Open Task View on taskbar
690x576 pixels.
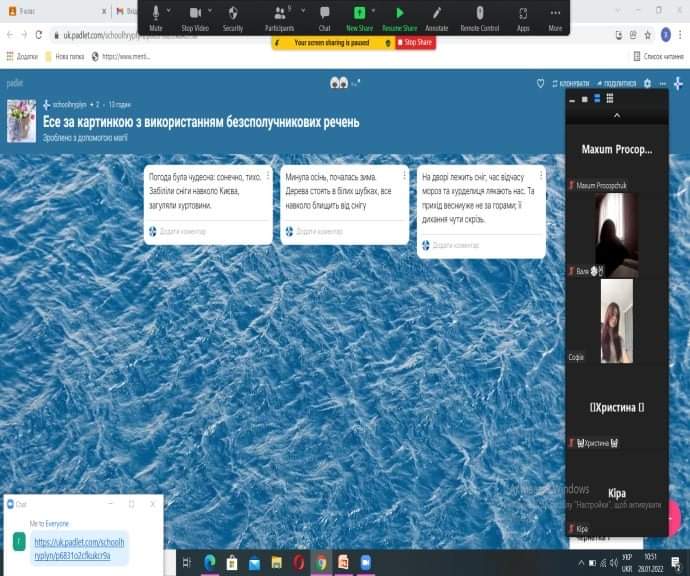pyautogui.click(x=187, y=562)
